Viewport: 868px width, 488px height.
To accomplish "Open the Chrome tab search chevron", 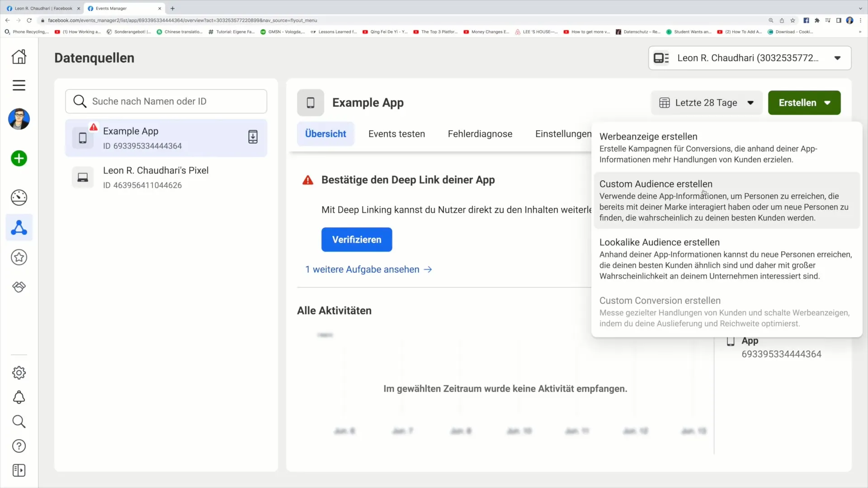I will (860, 8).
